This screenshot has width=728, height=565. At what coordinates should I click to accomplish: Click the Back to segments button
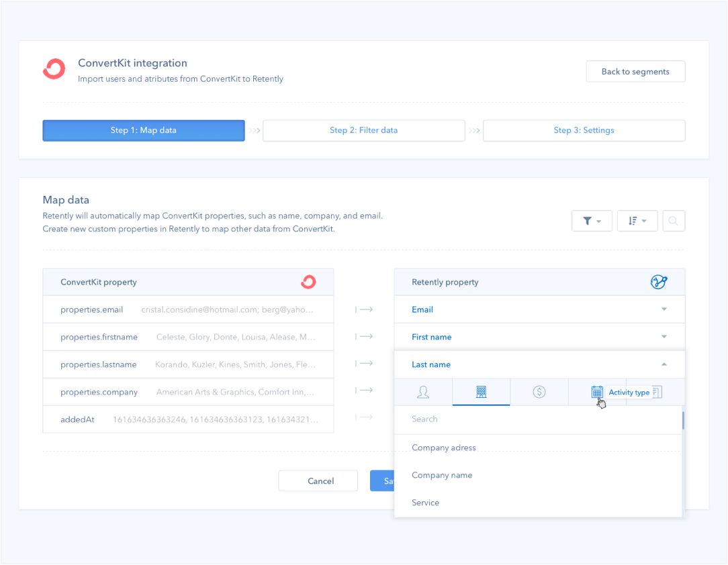click(x=635, y=71)
